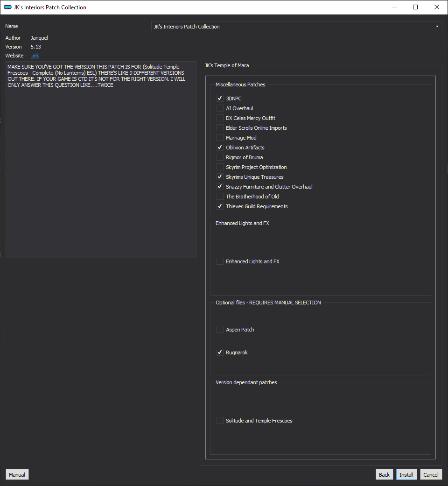Click Install to finish setup
This screenshot has width=448, height=486.
(406, 474)
